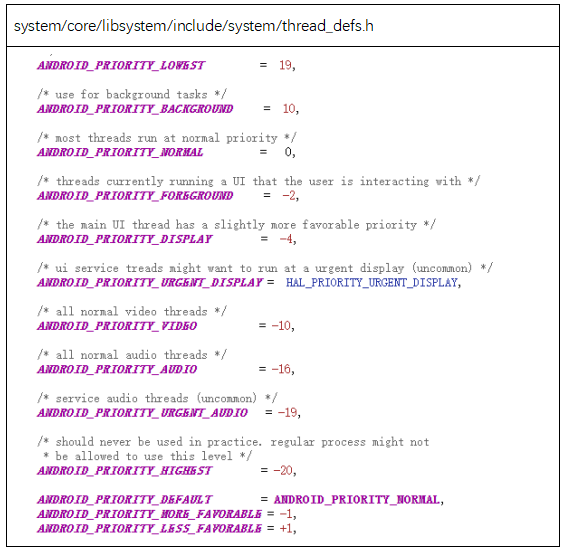Select ANDROID_PRIORITY_FOREGROUND identifier
The width and height of the screenshot is (565, 552).
pos(135,196)
